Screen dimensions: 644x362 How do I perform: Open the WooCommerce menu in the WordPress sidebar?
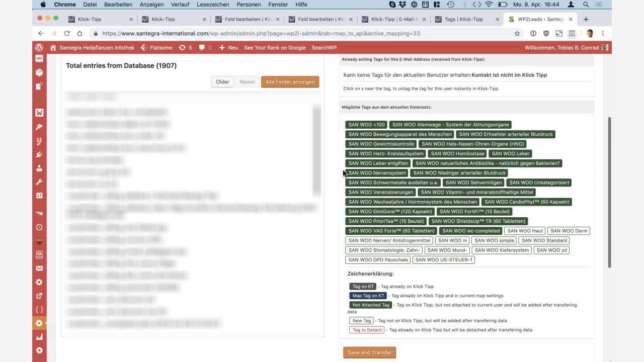tap(39, 58)
